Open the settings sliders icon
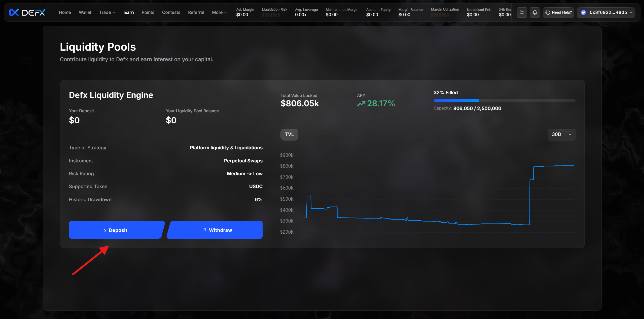Viewport: 644px width, 319px height. (x=522, y=12)
